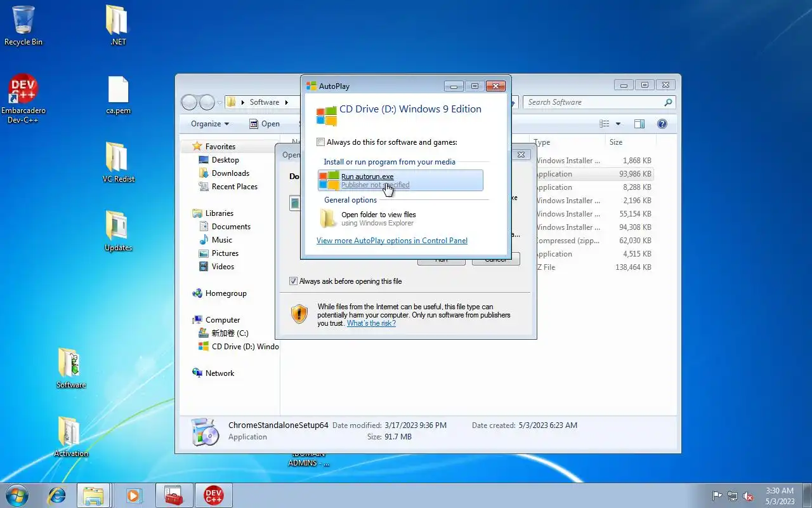Open Videos library
Viewport: 812px width, 508px height.
coord(223,267)
